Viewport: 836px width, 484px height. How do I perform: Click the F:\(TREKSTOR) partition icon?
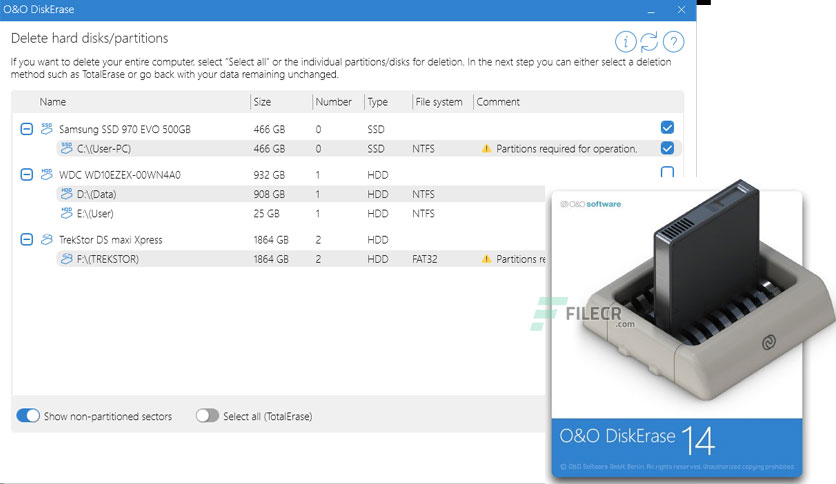point(66,259)
